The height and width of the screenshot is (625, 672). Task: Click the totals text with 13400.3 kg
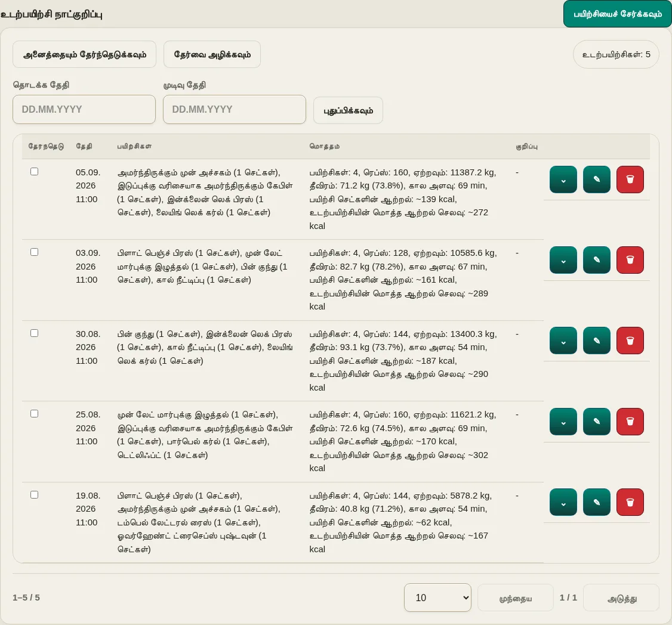[x=403, y=361]
